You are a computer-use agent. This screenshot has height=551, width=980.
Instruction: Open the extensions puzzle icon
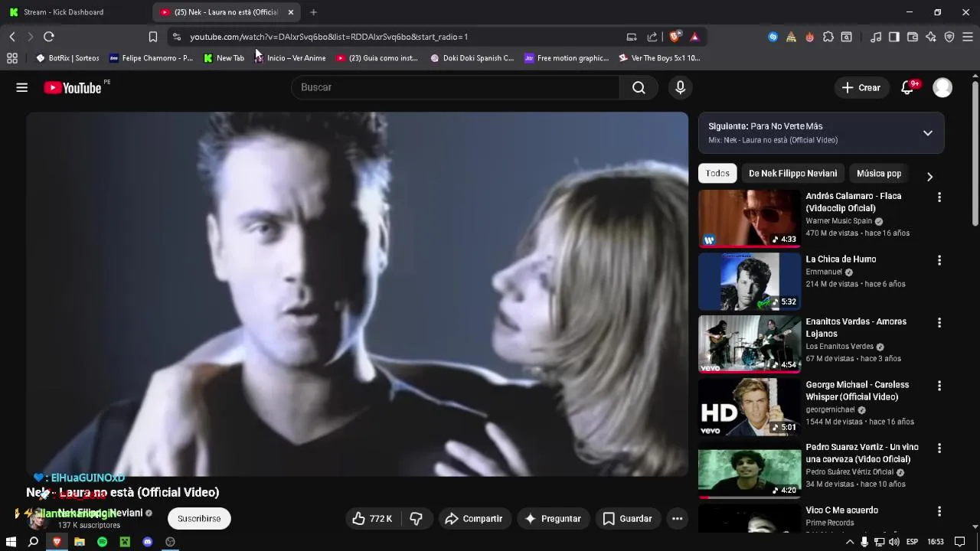[828, 37]
